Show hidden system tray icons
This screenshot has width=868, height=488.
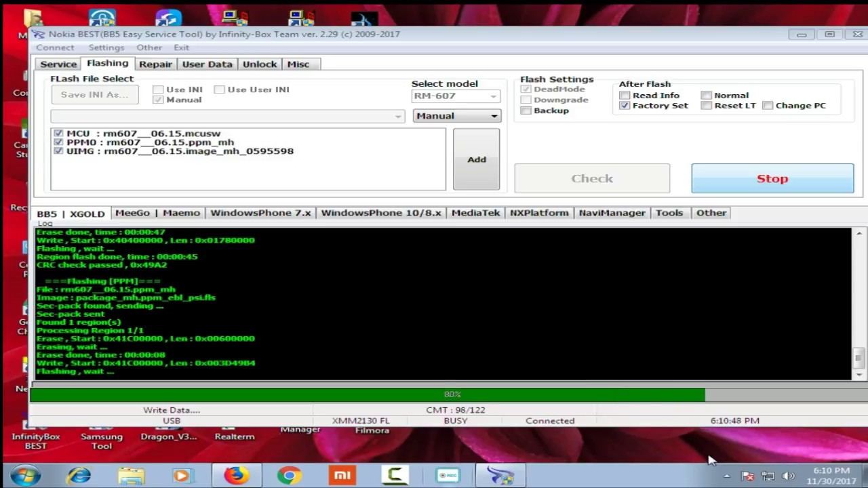[726, 476]
